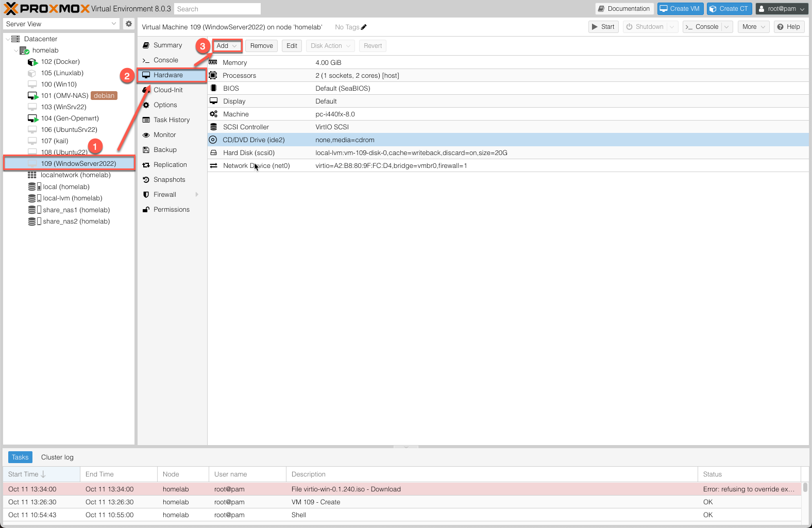Screen dimensions: 812x528
Task: Click the Hard Disk drive icon
Action: (x=213, y=152)
